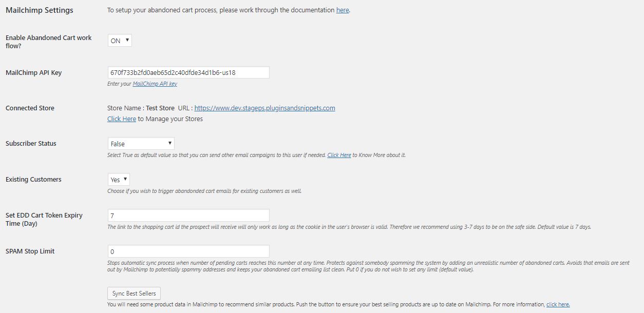Open the Enable Abandoned Cart workflow dropdown

120,41
